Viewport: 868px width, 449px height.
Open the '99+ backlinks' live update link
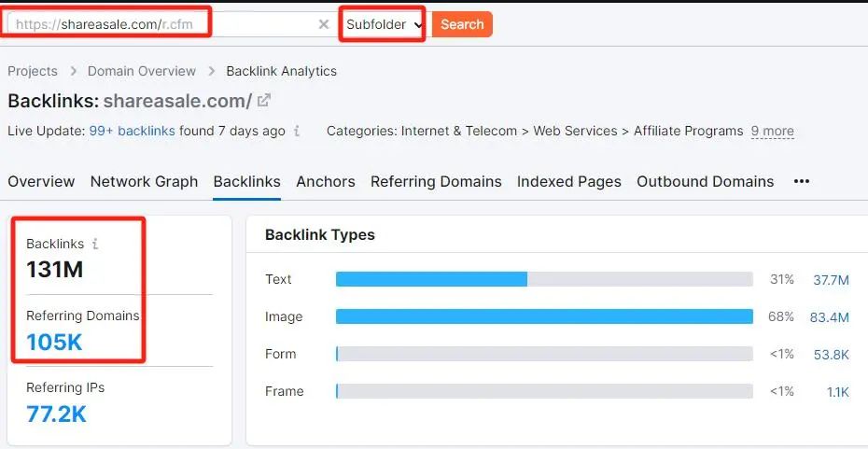coord(132,132)
